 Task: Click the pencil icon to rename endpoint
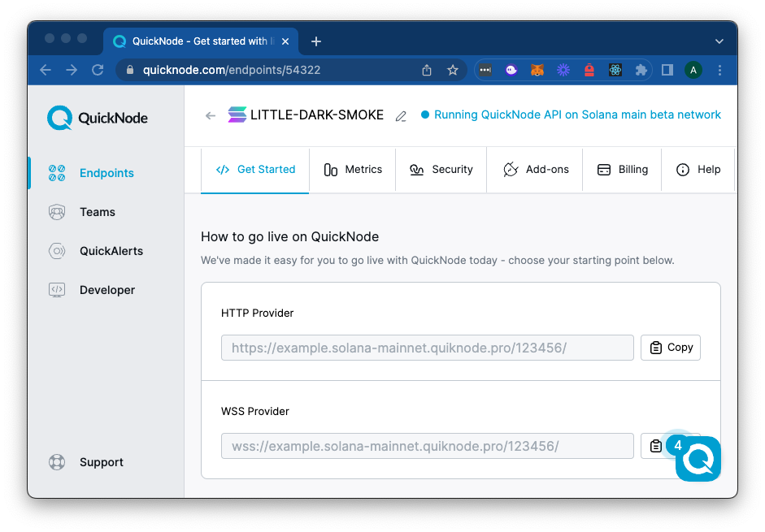click(401, 116)
